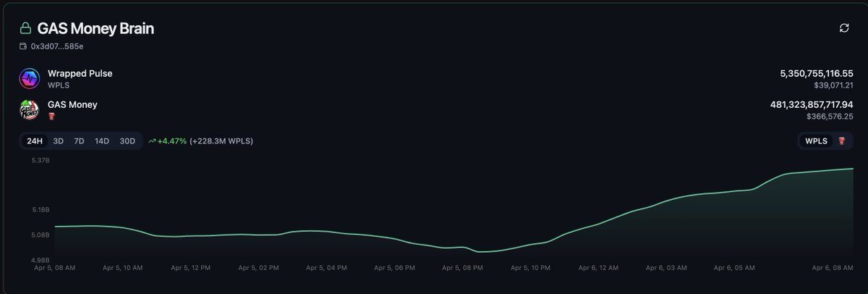
Task: Click the Apr 5, 12 PM axis label
Action: (190, 268)
